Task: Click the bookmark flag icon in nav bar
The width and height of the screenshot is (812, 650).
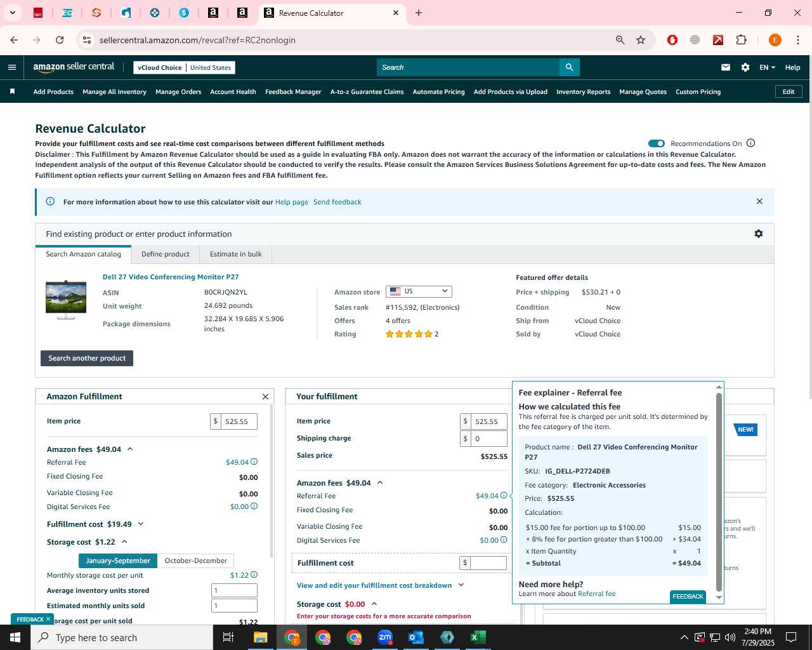Action: pos(12,91)
